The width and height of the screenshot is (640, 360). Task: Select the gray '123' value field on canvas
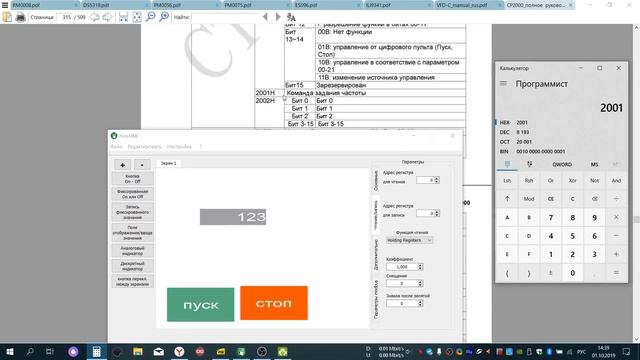233,217
